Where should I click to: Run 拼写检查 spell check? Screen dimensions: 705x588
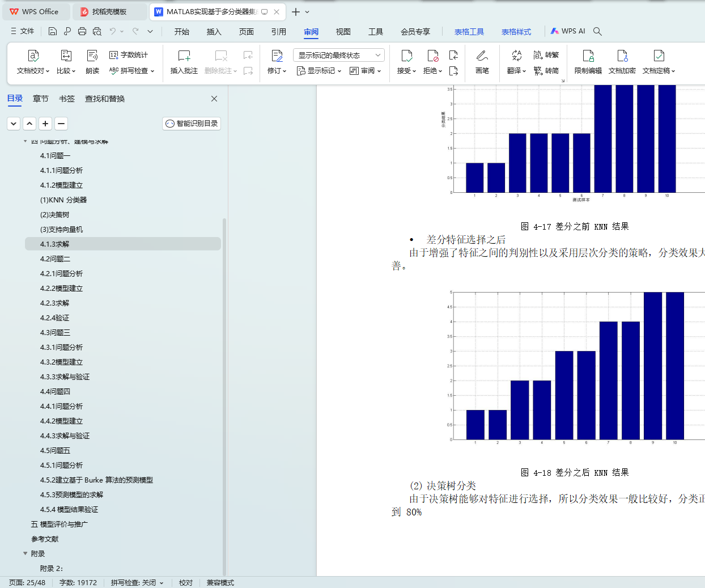pos(131,71)
